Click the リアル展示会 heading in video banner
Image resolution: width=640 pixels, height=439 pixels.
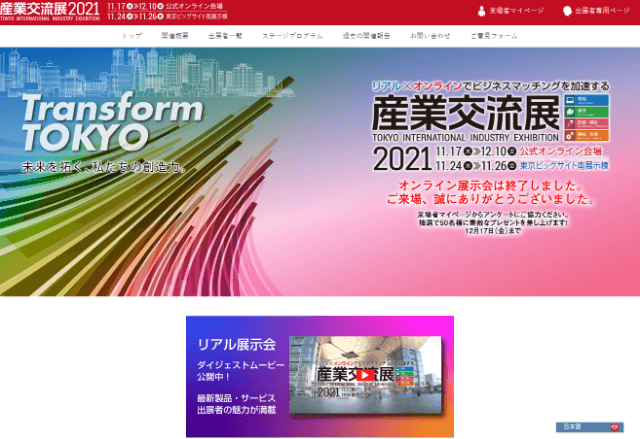[237, 345]
